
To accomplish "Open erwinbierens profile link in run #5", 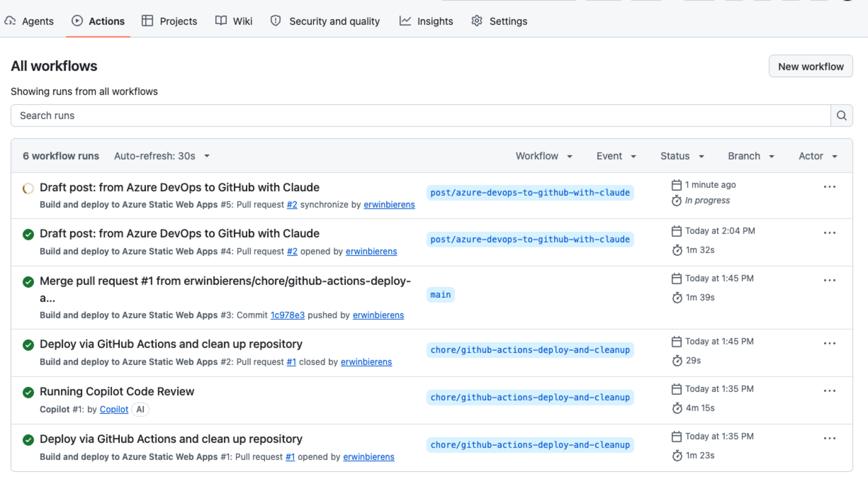I will tap(389, 205).
